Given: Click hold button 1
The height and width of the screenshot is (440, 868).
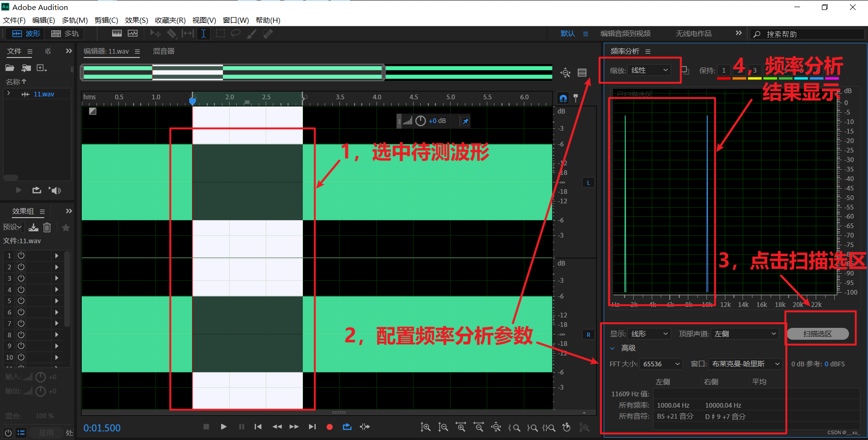Looking at the screenshot, I should click(x=724, y=71).
